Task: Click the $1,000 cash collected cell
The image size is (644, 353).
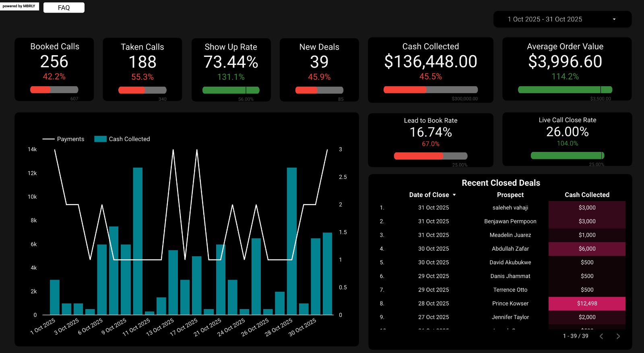Action: click(587, 235)
